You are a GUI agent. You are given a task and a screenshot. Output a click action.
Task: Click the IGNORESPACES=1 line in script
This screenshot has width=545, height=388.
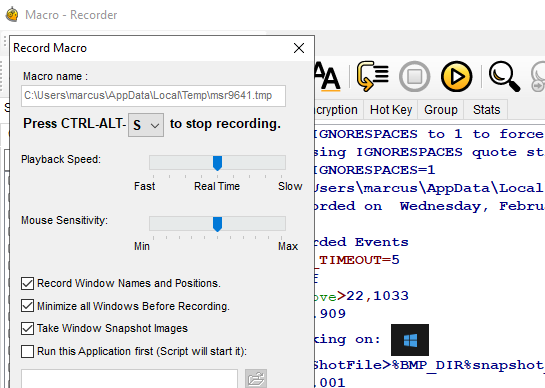[x=375, y=170]
